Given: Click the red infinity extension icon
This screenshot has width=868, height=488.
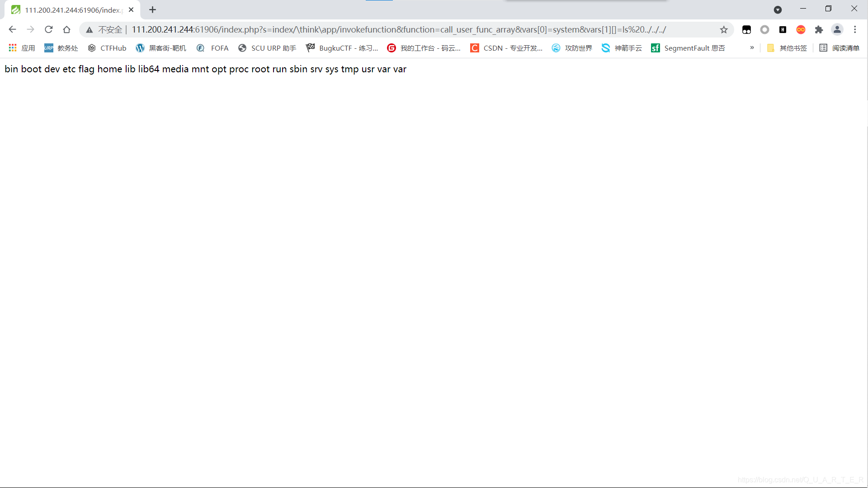Looking at the screenshot, I should pyautogui.click(x=801, y=29).
